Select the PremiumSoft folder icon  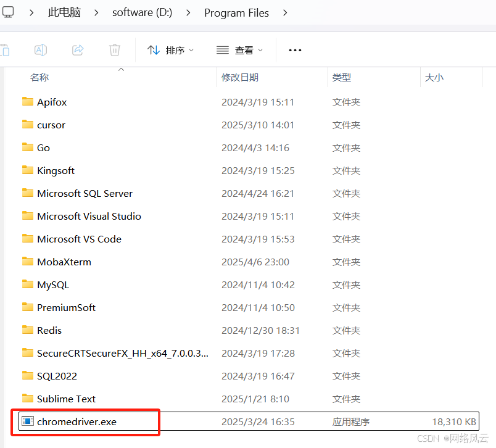28,307
